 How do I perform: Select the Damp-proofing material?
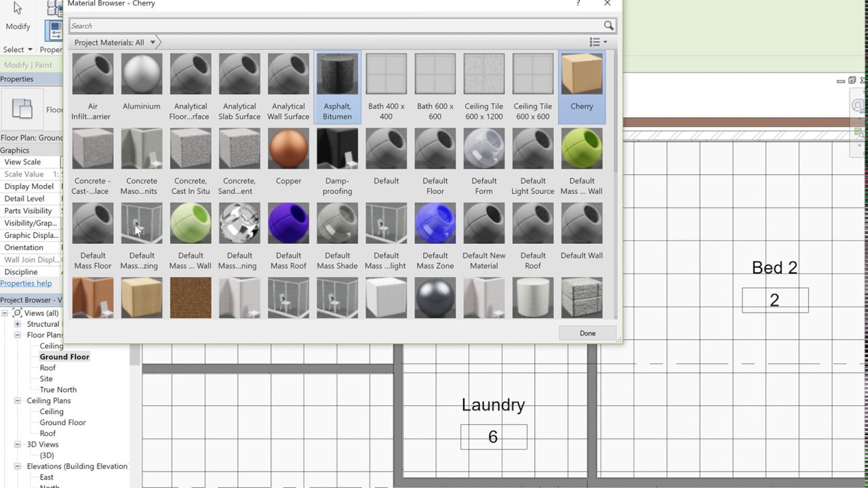click(x=337, y=161)
